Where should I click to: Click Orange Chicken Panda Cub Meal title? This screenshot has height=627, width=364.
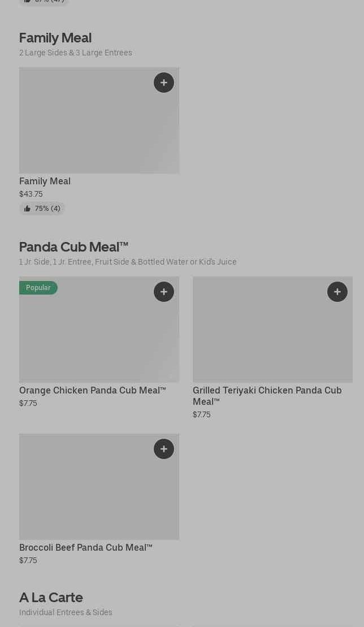(92, 391)
